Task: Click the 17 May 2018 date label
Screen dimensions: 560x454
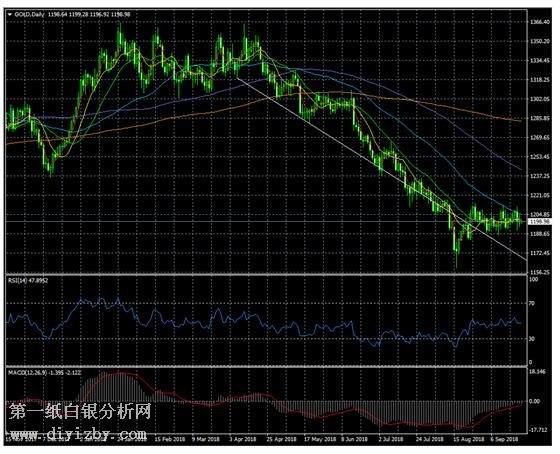Action: (320, 439)
